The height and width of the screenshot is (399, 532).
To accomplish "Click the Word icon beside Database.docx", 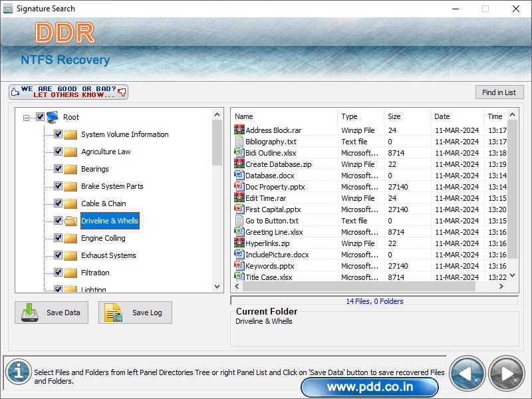I will click(239, 175).
